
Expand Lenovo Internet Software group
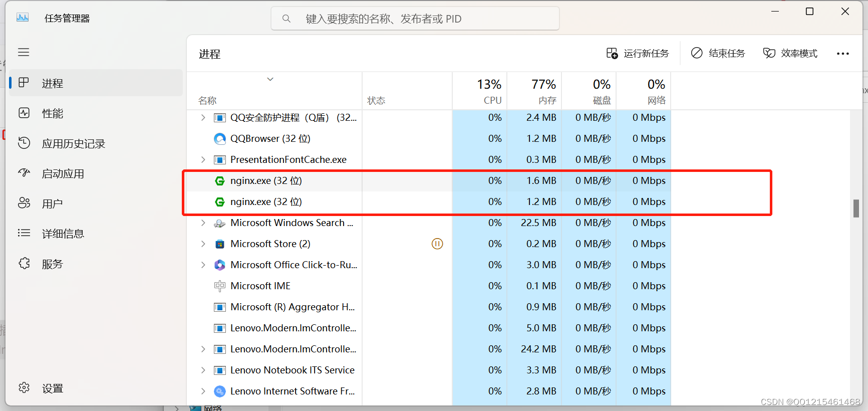pyautogui.click(x=203, y=391)
